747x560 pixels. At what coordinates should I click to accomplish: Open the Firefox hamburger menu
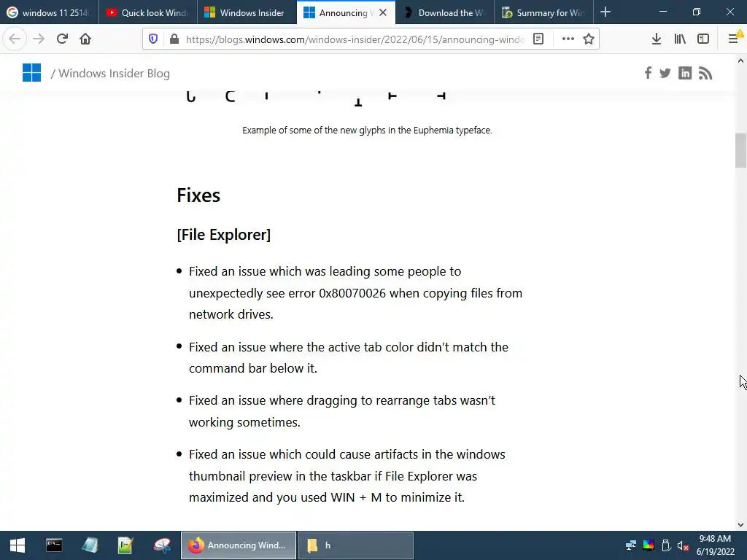pos(734,39)
